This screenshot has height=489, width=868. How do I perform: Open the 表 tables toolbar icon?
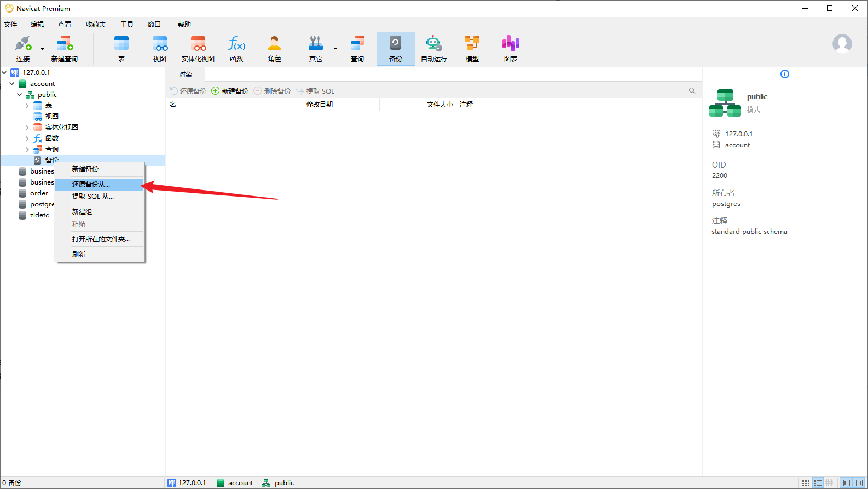(x=121, y=49)
